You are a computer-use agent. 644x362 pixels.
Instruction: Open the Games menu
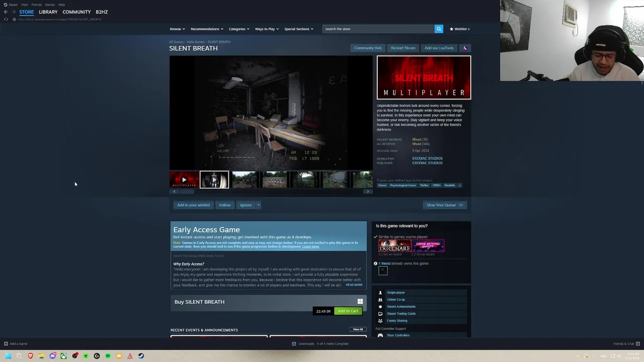click(50, 5)
